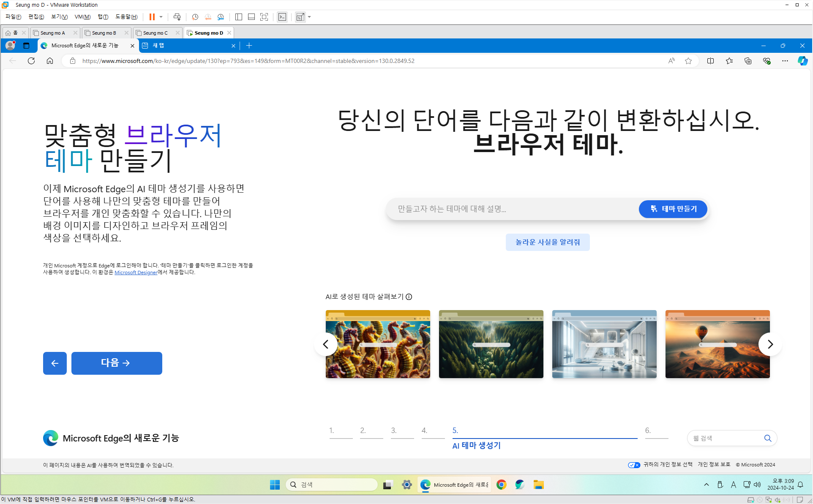Image resolution: width=813 pixels, height=504 pixels.
Task: Close the Seung mo D VM tab
Action: [x=229, y=33]
